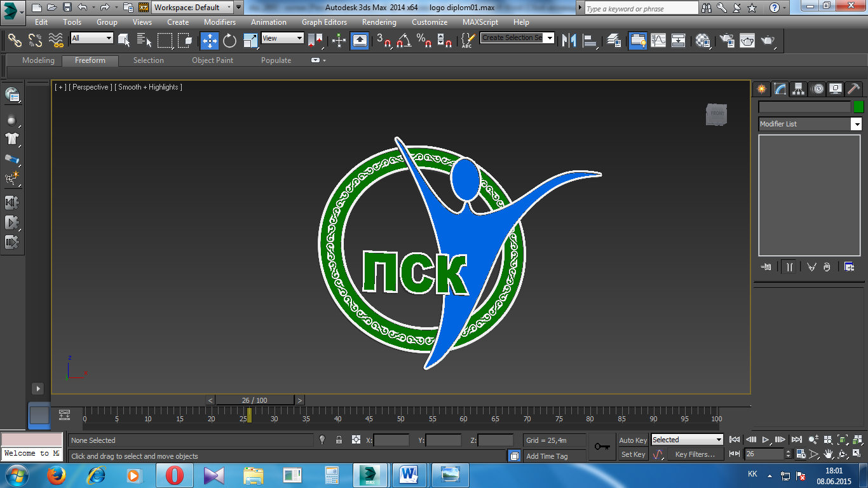Toggle Key Mode next to frame field
The height and width of the screenshot is (488, 868).
[x=734, y=454]
